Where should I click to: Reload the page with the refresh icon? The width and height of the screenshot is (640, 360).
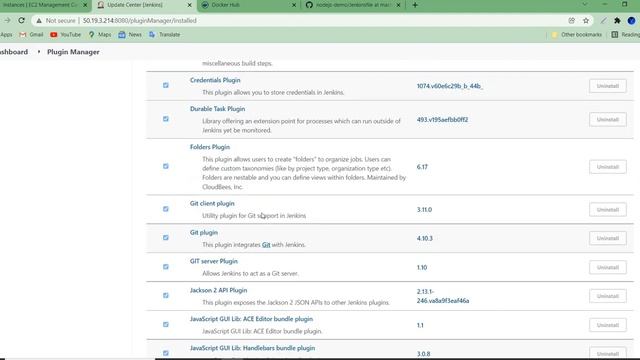pos(22,20)
